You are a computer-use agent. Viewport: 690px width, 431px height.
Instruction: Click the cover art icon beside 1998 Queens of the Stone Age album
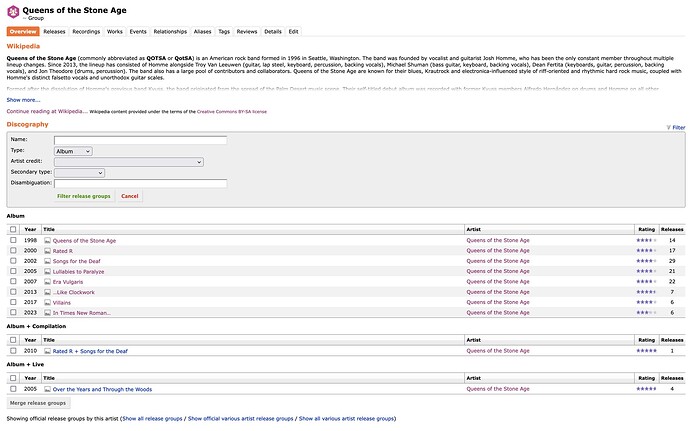pyautogui.click(x=48, y=241)
